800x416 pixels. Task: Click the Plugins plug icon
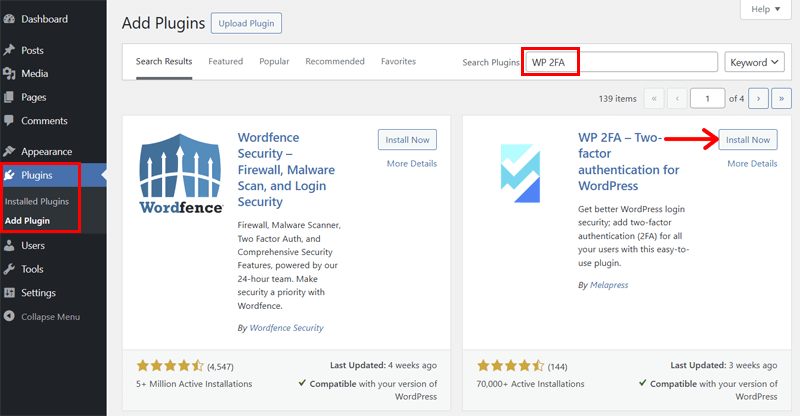pyautogui.click(x=9, y=175)
